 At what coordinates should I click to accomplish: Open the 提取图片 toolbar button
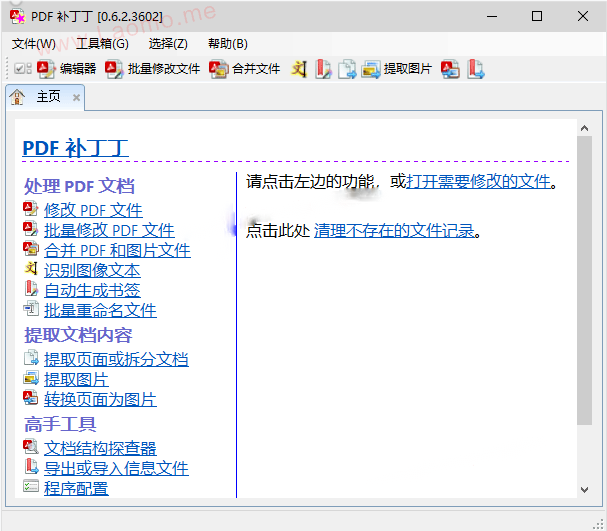pyautogui.click(x=396, y=69)
